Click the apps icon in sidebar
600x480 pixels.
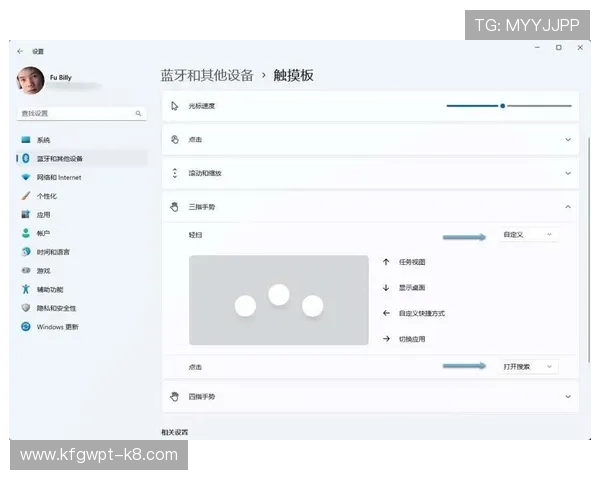tap(26, 214)
